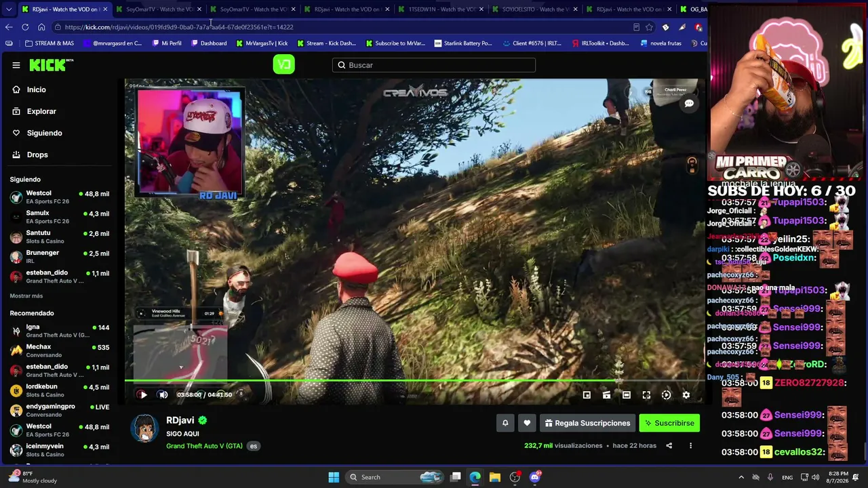Open the reader view icon in address bar
The width and height of the screenshot is (868, 488).
click(x=636, y=27)
